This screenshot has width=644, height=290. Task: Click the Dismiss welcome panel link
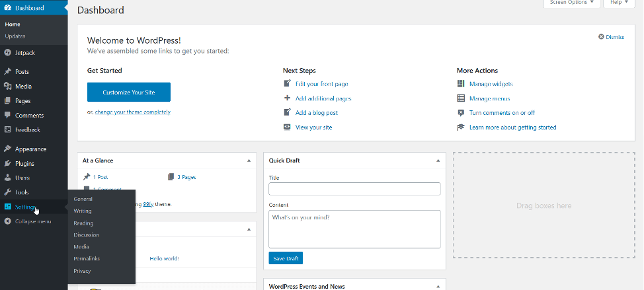(615, 37)
